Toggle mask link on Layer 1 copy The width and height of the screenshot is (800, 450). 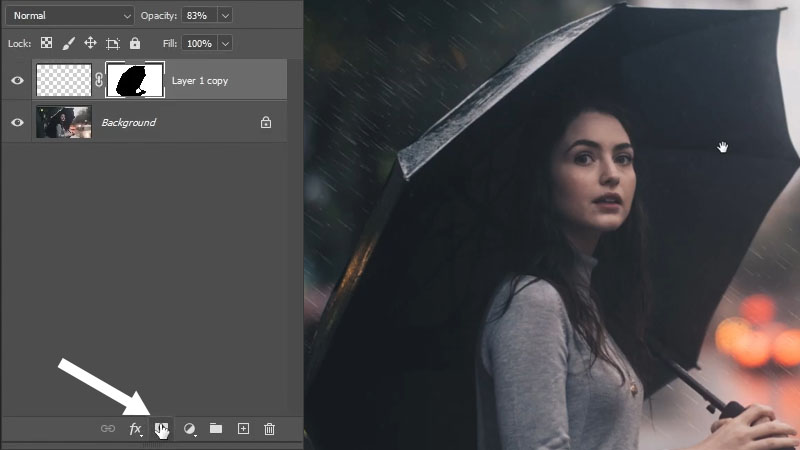[98, 80]
